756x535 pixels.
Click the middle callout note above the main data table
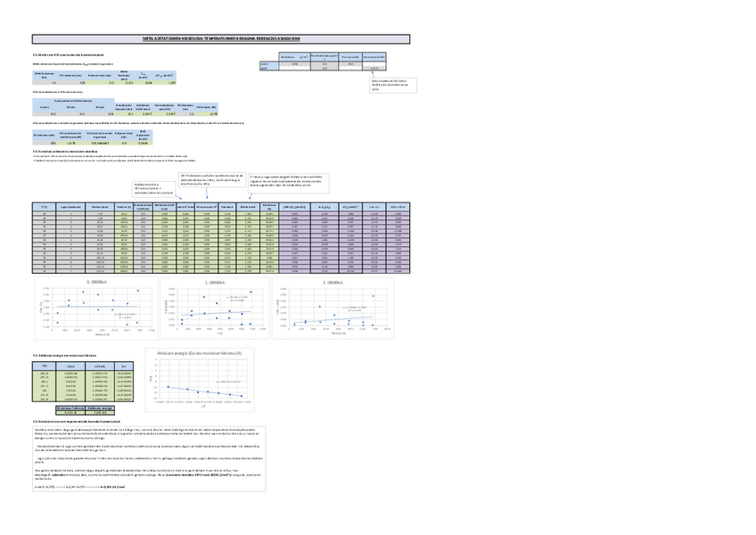212,179
